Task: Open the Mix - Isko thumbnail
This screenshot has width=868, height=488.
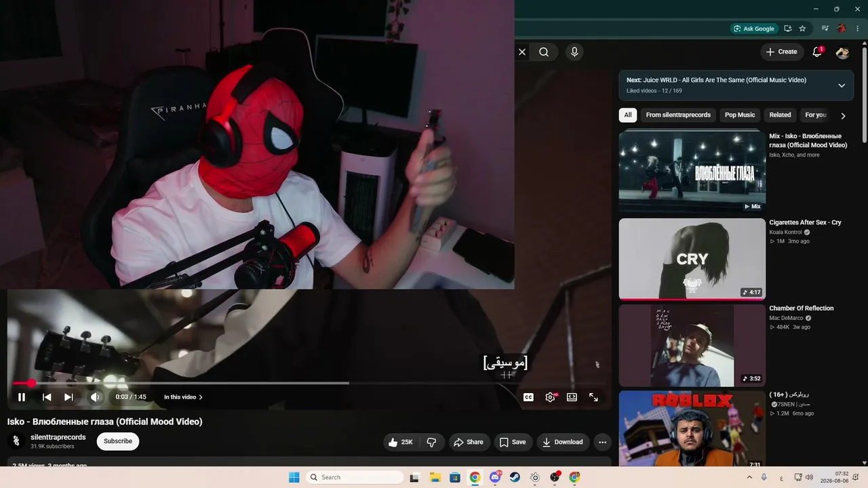Action: (x=692, y=171)
